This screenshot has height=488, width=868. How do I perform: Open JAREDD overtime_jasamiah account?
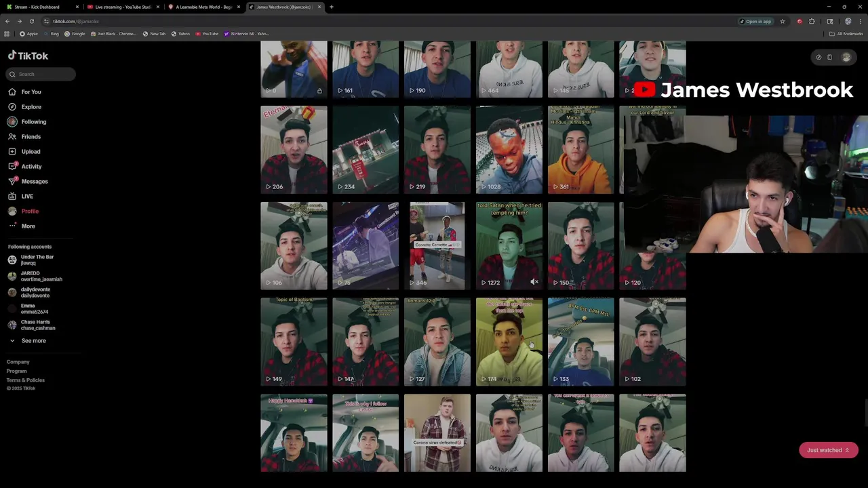[35, 276]
